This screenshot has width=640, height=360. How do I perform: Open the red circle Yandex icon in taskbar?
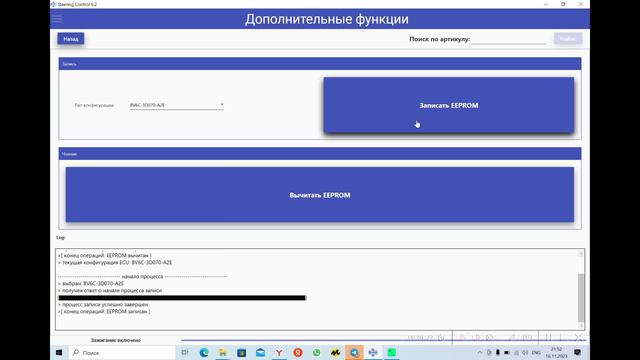(298, 353)
